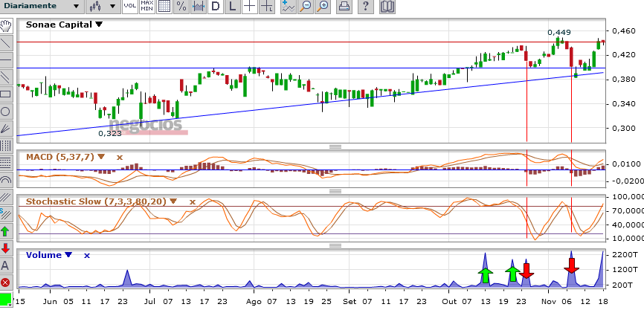Select the arcs drawing tool
The height and width of the screenshot is (310, 644).
(x=6, y=180)
